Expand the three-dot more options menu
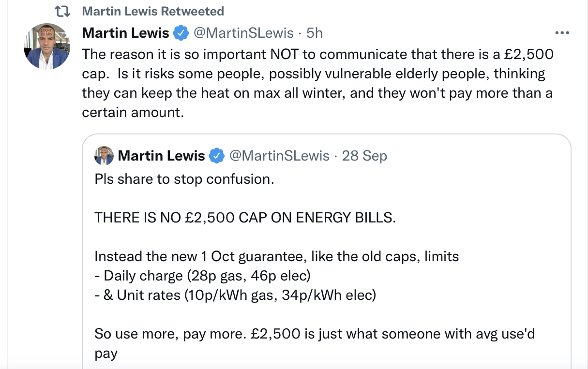588x369 pixels. click(x=562, y=33)
